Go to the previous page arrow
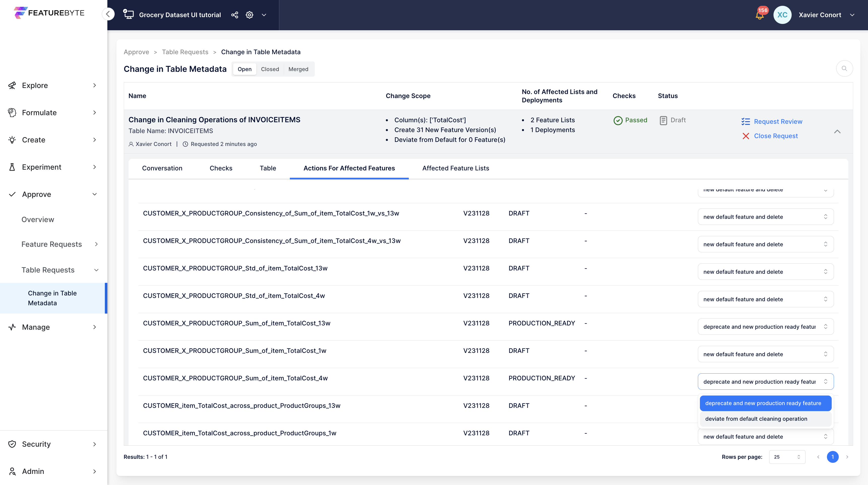Screen dimensions: 868x485 pos(818,457)
